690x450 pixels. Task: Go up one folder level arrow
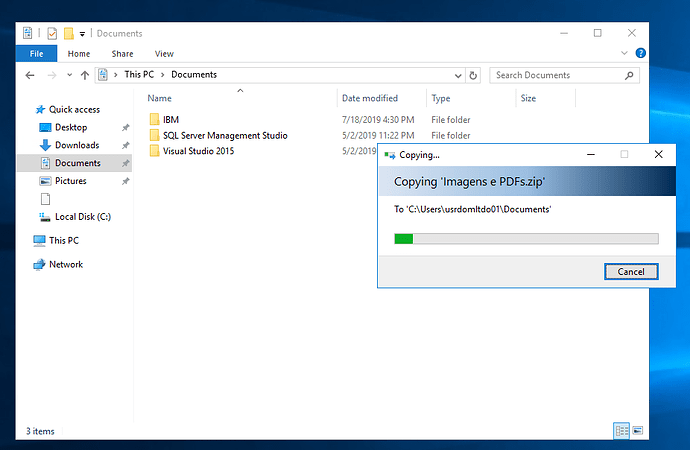(85, 75)
